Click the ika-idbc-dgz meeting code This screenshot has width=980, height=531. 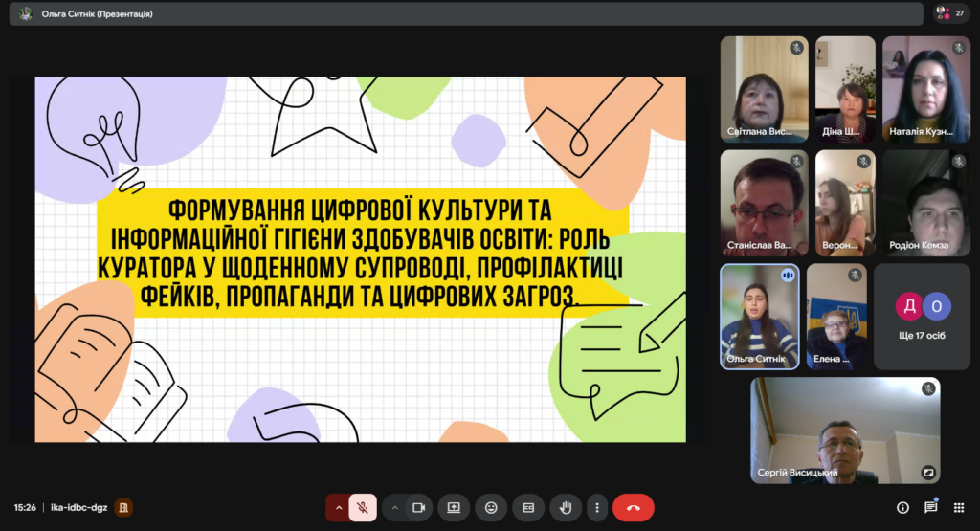pos(78,507)
